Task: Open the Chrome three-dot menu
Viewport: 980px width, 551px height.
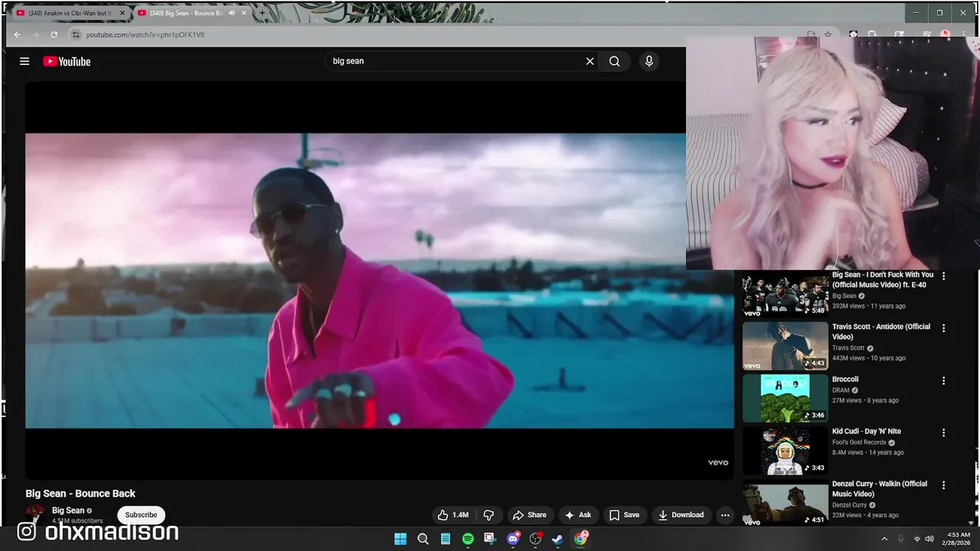Action: point(964,34)
